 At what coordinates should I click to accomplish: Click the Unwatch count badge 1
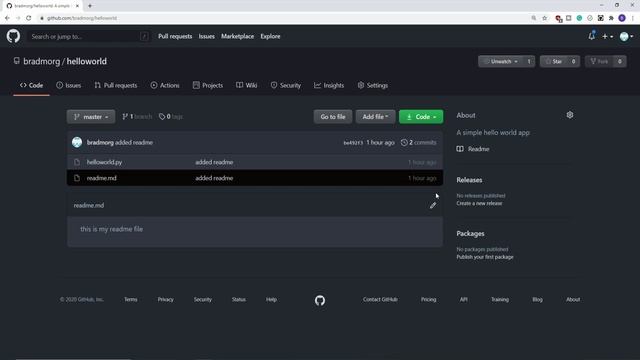click(x=529, y=61)
